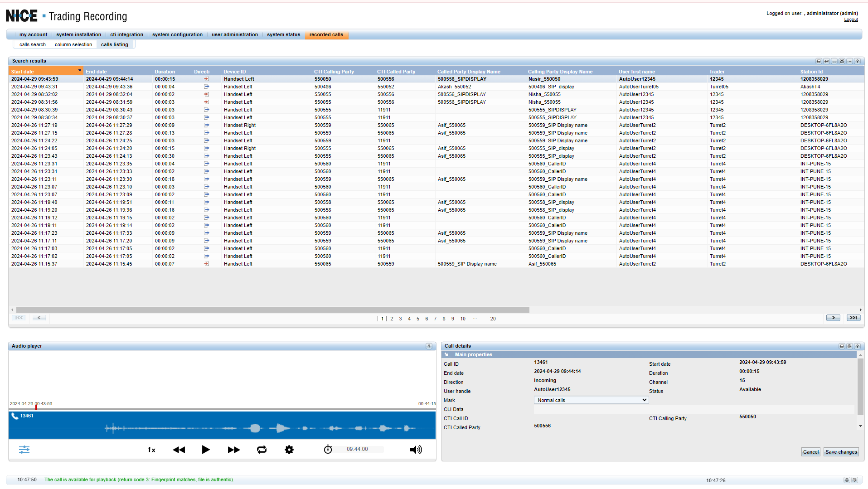Screen dimensions: 868x489
Task: Click status bar expand up-down arrows icon
Action: pos(847,480)
